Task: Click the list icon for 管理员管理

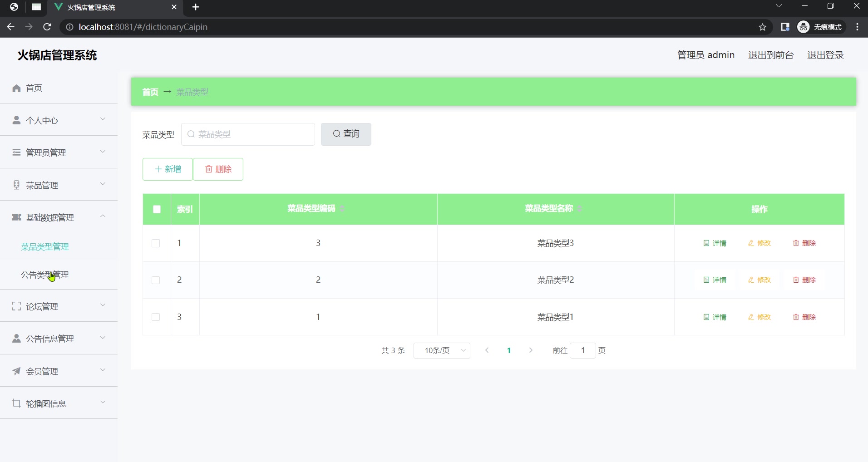Action: (x=16, y=152)
